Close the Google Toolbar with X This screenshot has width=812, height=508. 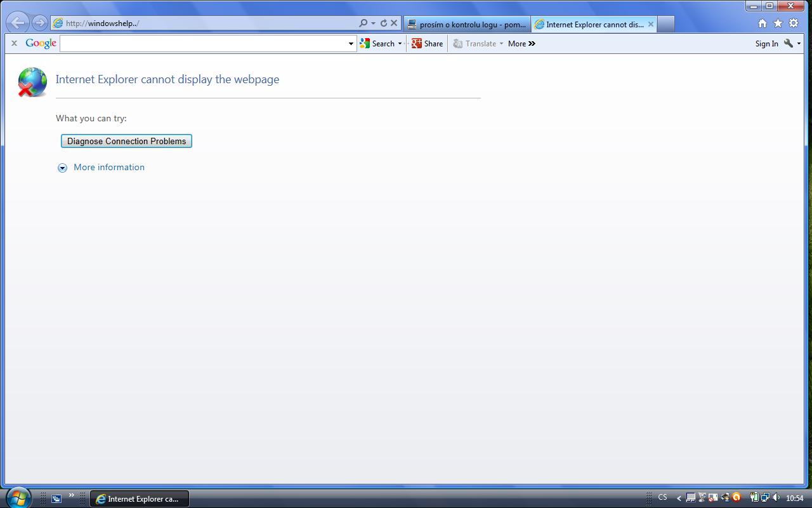(14, 43)
